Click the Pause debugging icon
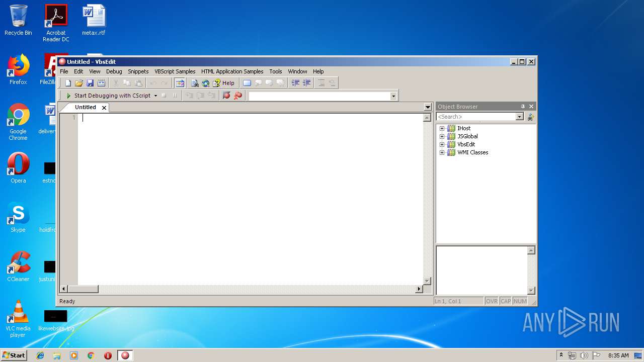Viewport: 644px width, 362px height. [175, 96]
